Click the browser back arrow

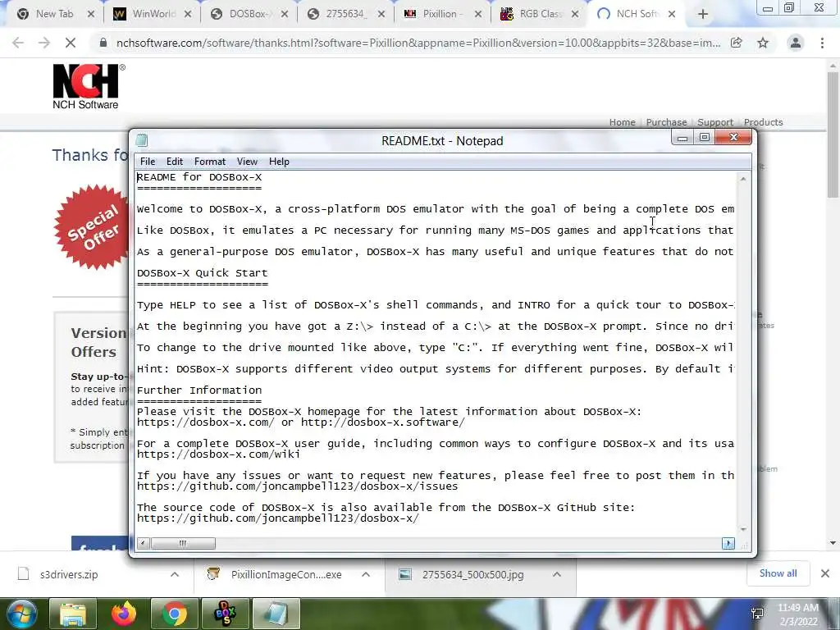pyautogui.click(x=18, y=43)
